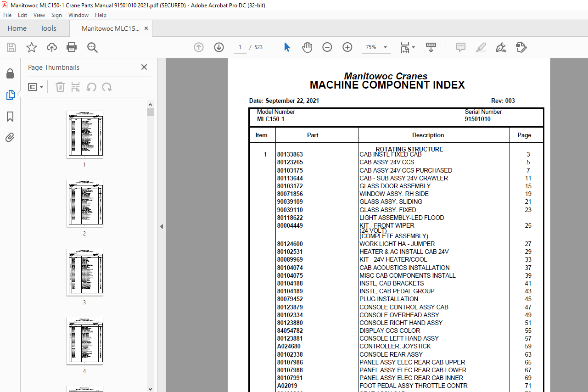
Task: Zoom out with minus icon
Action: coord(327,47)
